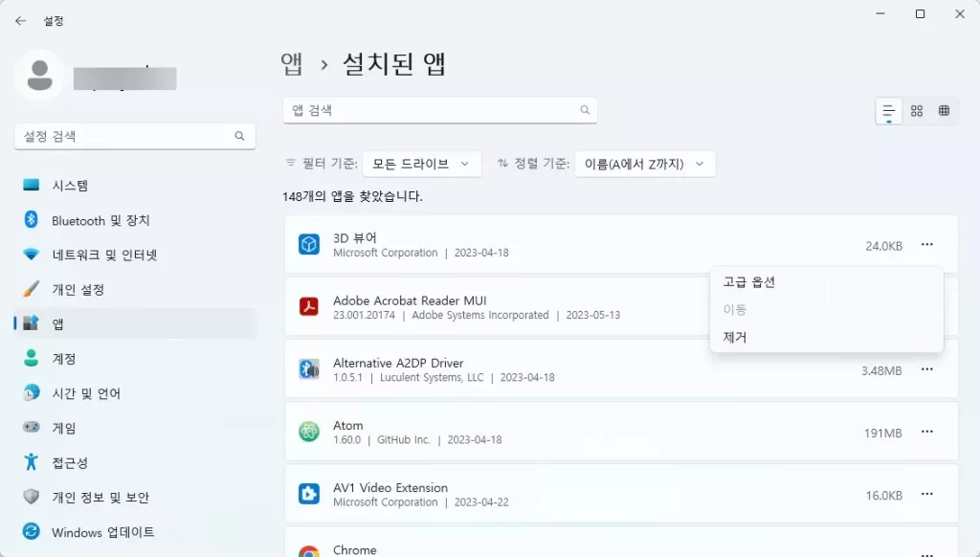Screen dimensions: 980x557
Task: Open more options for 3D 뷰어
Action: coord(926,244)
